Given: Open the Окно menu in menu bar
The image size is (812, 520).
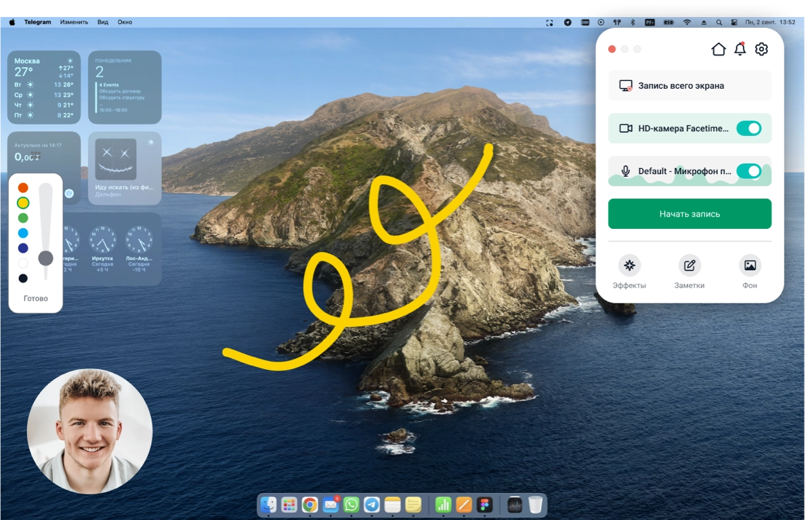Looking at the screenshot, I should point(125,22).
